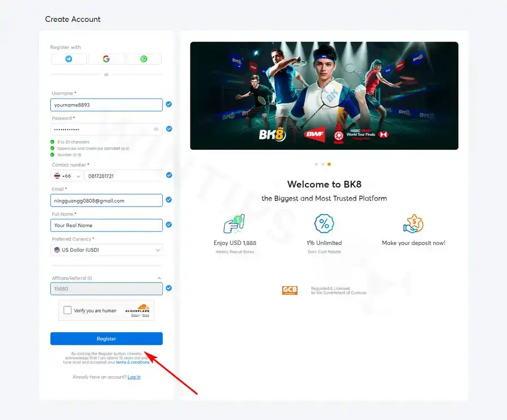This screenshot has width=507, height=420.
Task: Click the 'Number (0-9)' requirement text
Action: point(69,155)
